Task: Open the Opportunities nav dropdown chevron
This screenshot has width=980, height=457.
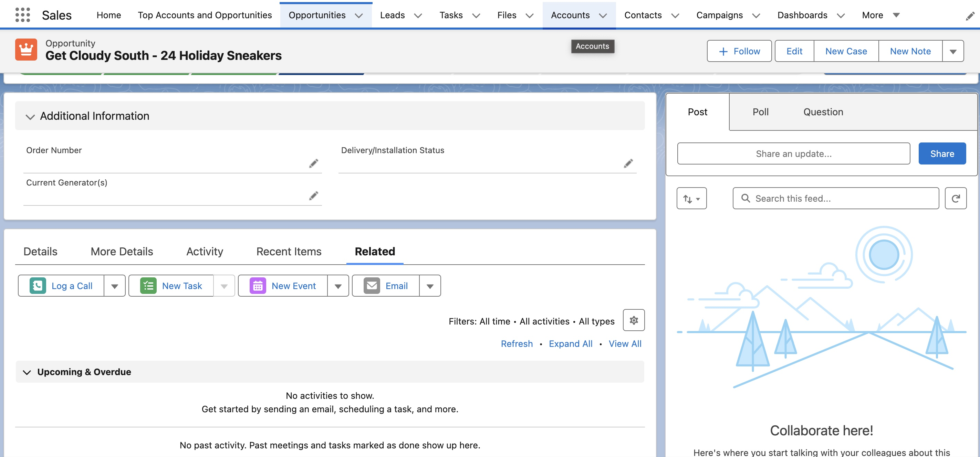Action: coord(358,15)
